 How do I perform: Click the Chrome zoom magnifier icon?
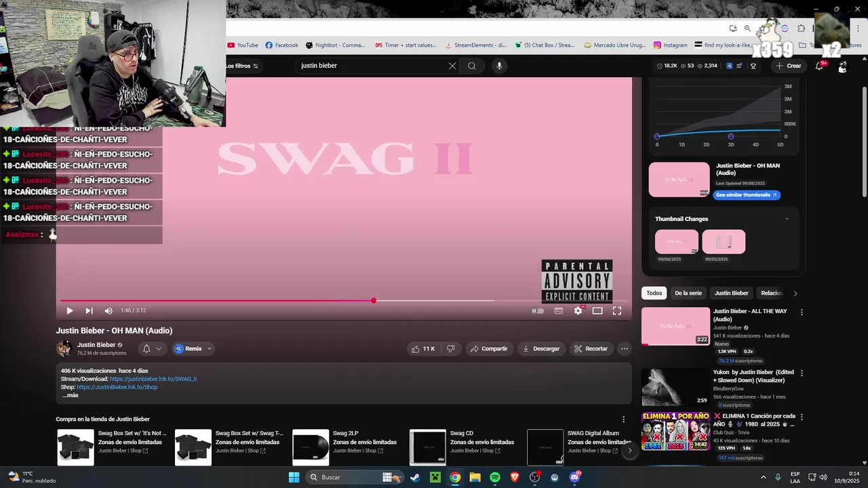click(747, 28)
